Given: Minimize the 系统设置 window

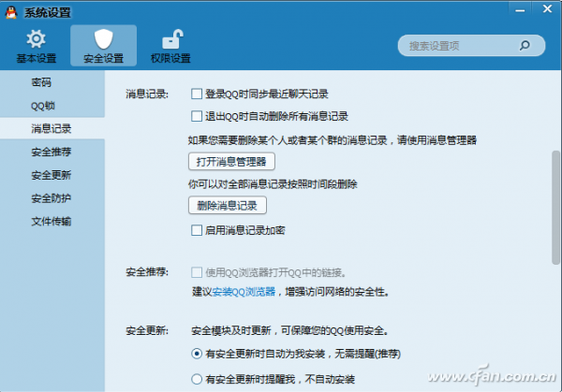Looking at the screenshot, I should [520, 10].
